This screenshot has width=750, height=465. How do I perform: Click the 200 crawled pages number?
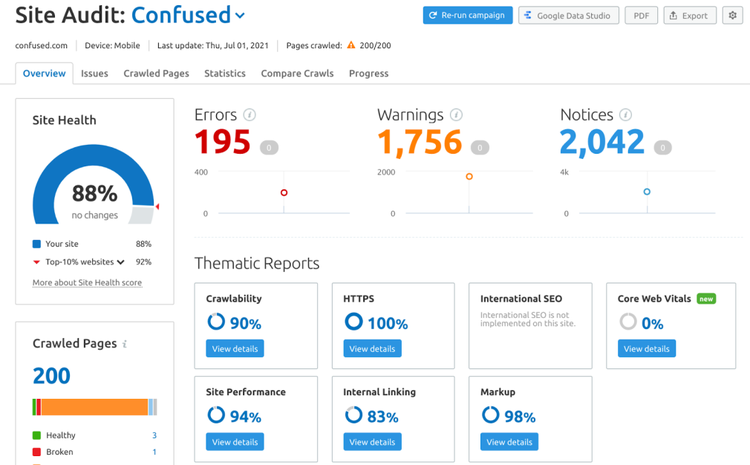(51, 376)
